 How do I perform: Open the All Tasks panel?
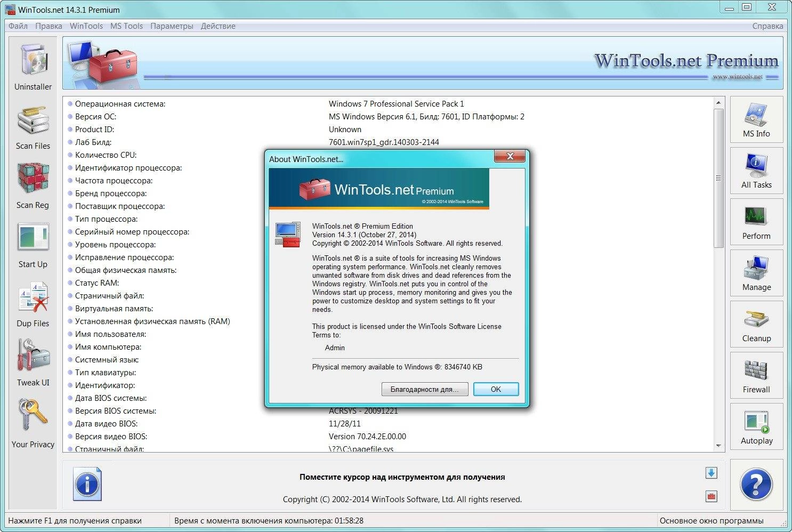point(756,170)
